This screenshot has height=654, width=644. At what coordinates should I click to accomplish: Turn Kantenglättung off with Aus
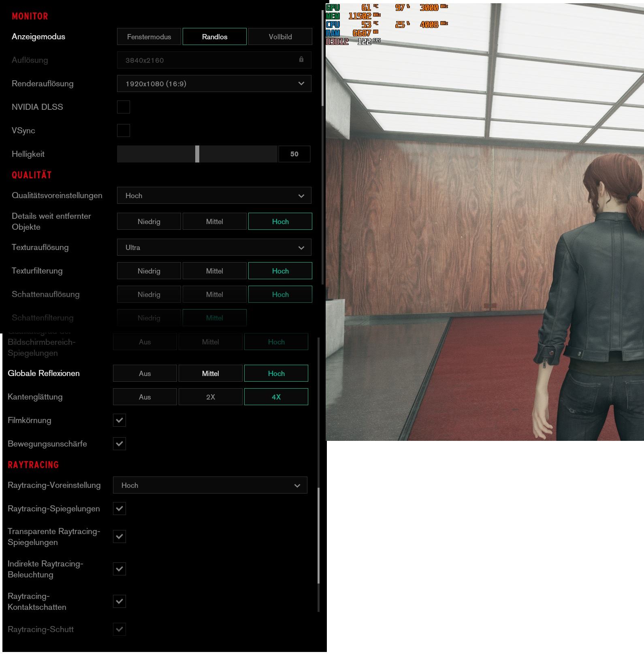pos(145,397)
